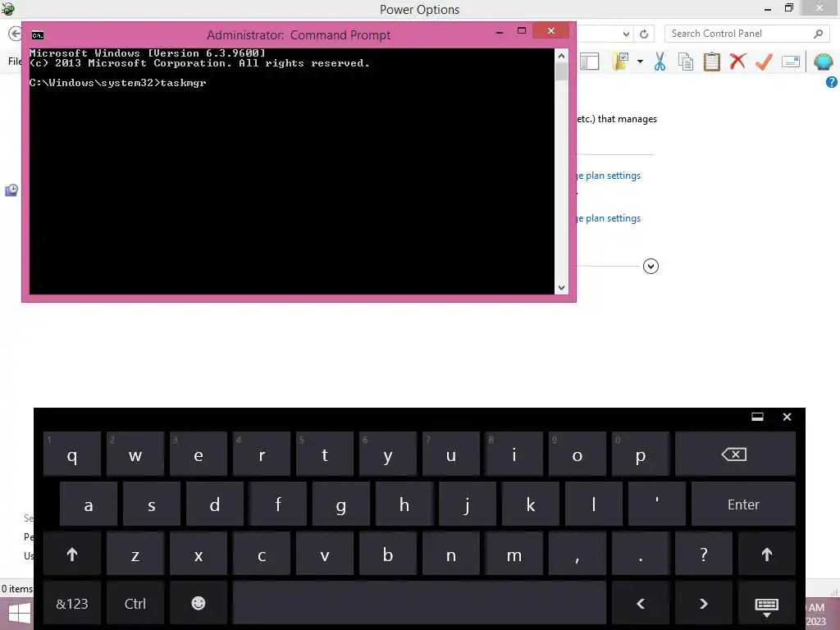Click the Power Options title bar app icon

pos(8,8)
